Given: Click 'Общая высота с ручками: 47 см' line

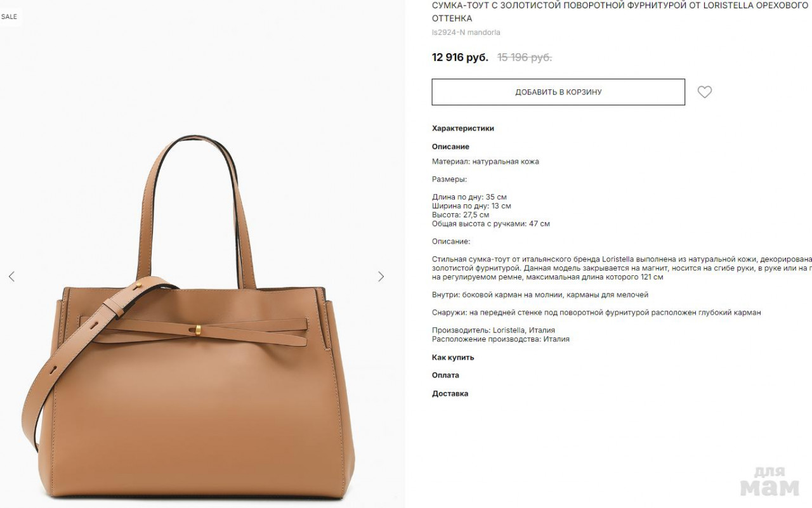Looking at the screenshot, I should coord(491,224).
